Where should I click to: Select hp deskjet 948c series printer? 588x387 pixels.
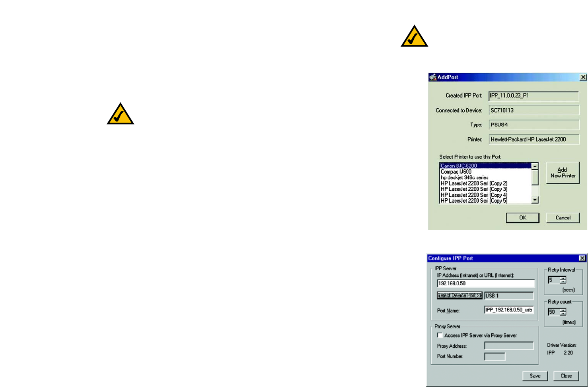point(485,178)
